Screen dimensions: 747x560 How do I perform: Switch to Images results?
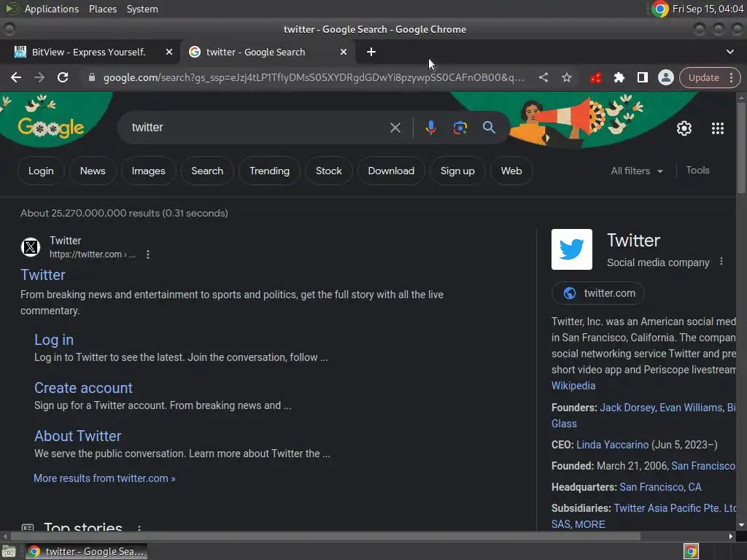pyautogui.click(x=148, y=171)
